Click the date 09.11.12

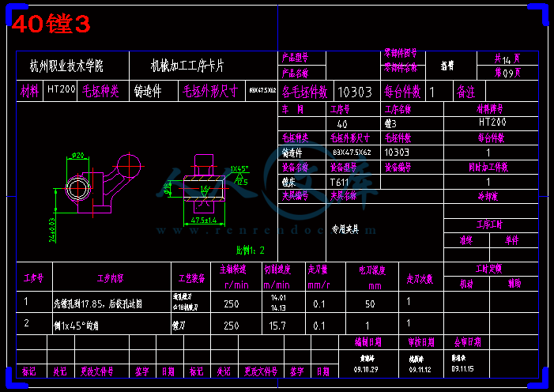tap(421, 369)
